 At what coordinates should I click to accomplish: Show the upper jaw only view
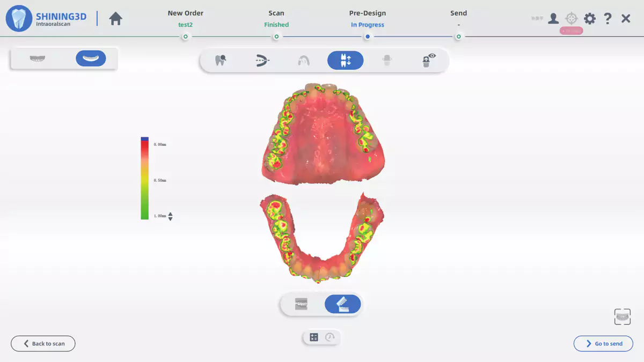[x=38, y=58]
